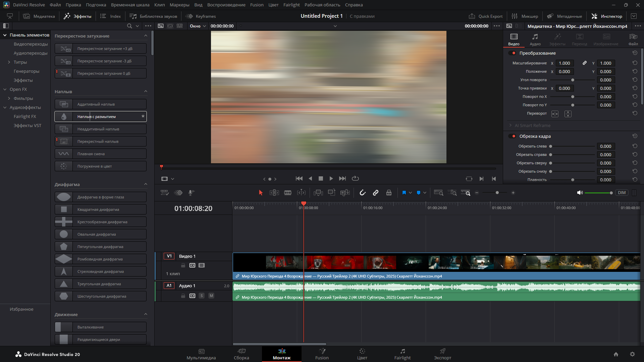Collapse the Наплыв effects section
Image resolution: width=644 pixels, height=362 pixels.
click(x=146, y=92)
